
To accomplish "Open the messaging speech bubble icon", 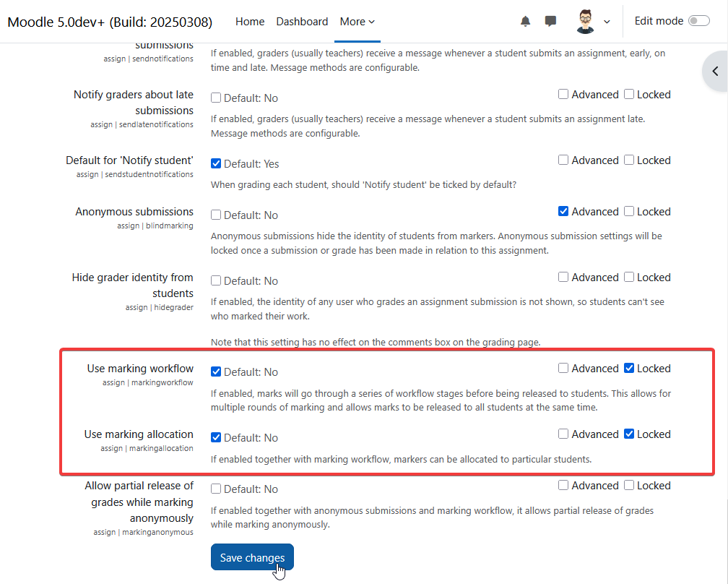I will 550,22.
